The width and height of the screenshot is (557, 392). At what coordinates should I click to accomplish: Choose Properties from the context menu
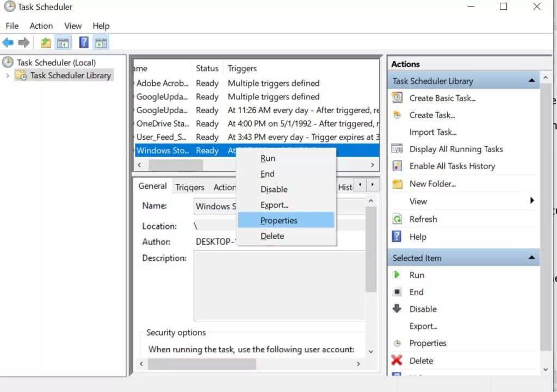[x=286, y=220]
